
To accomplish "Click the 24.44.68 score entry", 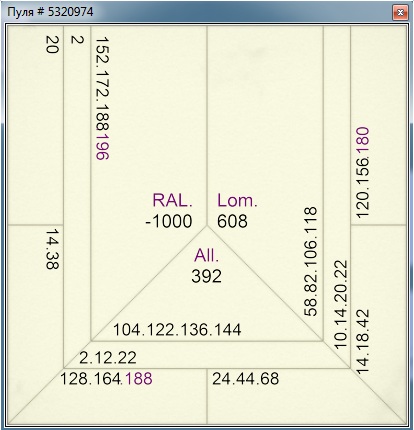I will tap(246, 379).
